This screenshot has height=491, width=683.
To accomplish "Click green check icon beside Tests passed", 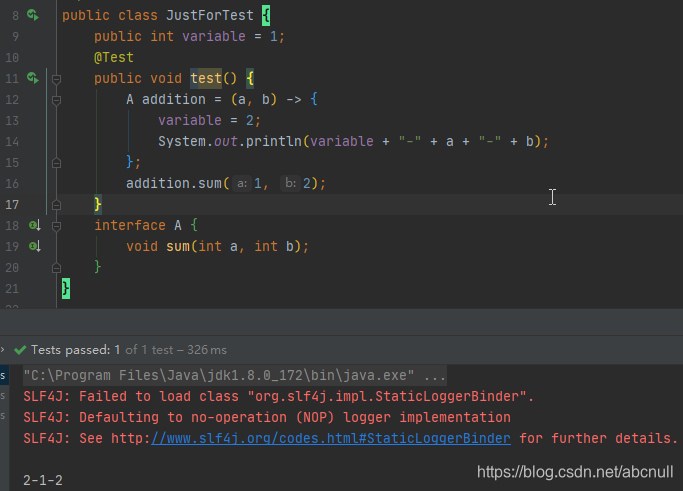I will (x=20, y=350).
